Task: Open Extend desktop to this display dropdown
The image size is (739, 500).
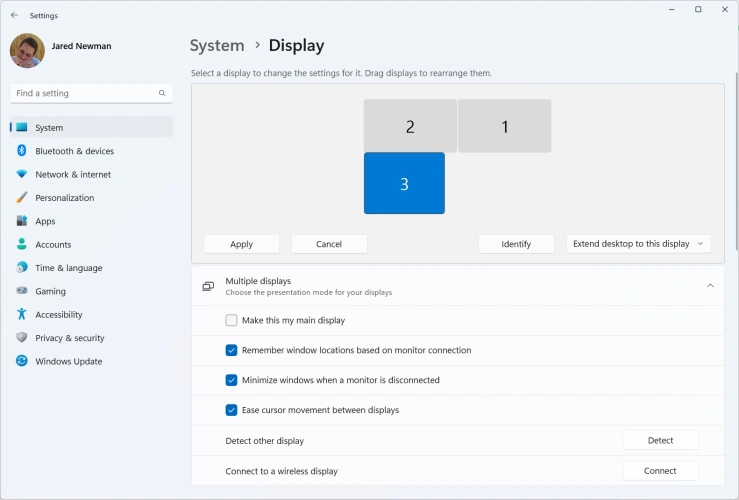Action: pos(638,244)
